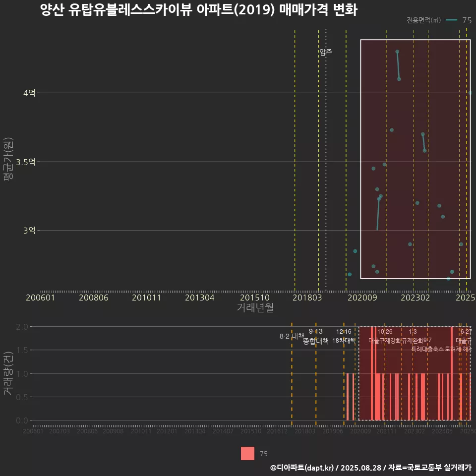
Task: Click the '대출규제강화' annotation text
Action: click(385, 340)
